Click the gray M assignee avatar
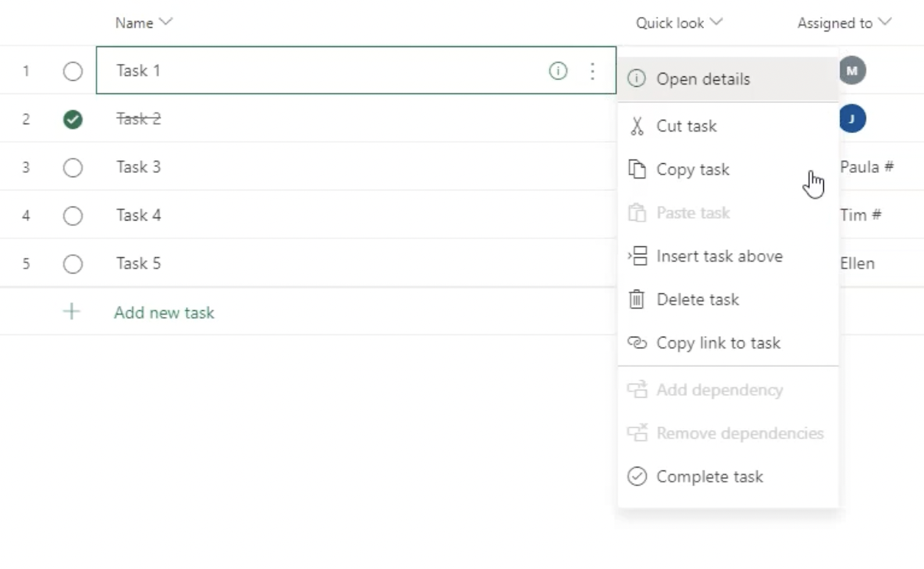 (x=852, y=71)
